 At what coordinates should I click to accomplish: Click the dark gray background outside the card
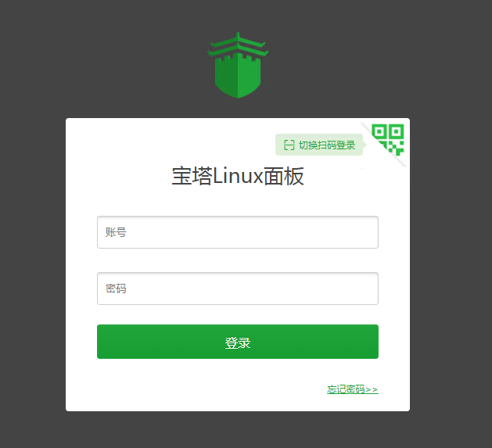pyautogui.click(x=31, y=220)
